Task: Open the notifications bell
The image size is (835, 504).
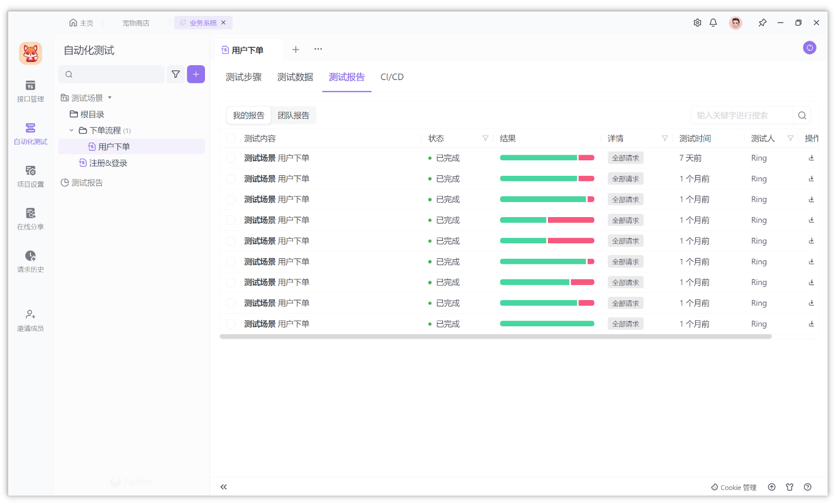Action: pos(714,23)
